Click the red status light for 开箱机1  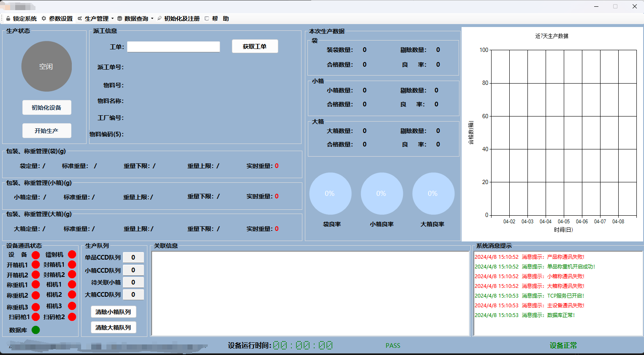click(x=36, y=265)
